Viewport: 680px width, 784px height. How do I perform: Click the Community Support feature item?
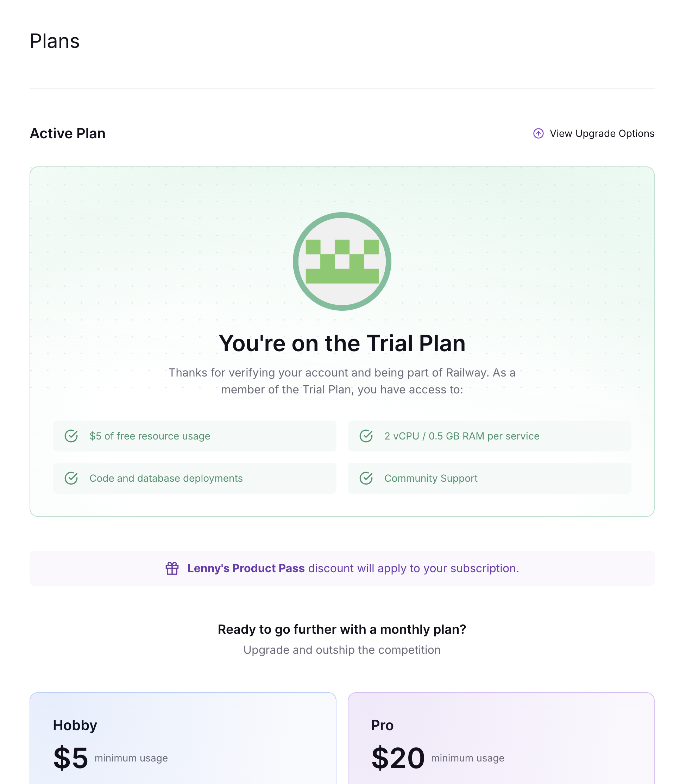490,478
